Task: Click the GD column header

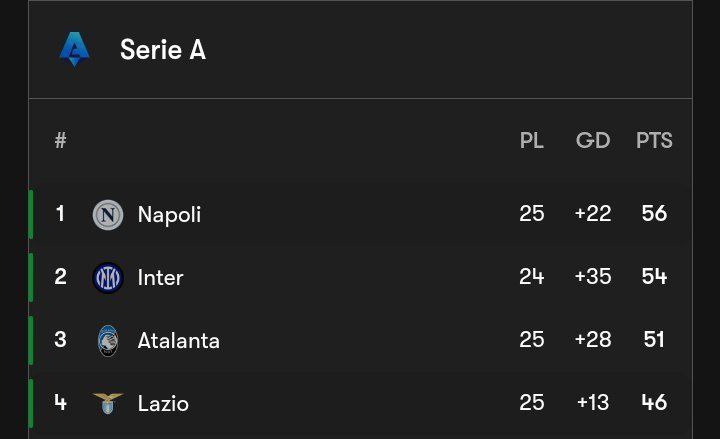Action: point(593,140)
